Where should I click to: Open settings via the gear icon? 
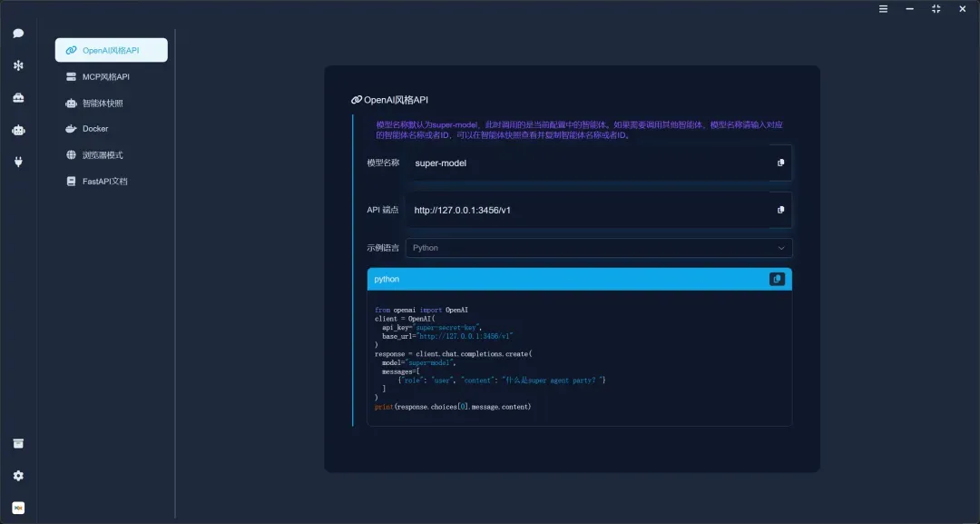click(18, 476)
